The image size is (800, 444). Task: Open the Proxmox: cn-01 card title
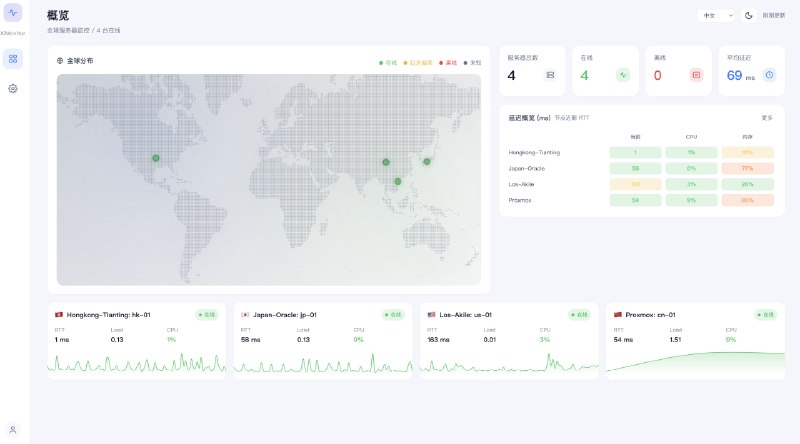pos(650,315)
